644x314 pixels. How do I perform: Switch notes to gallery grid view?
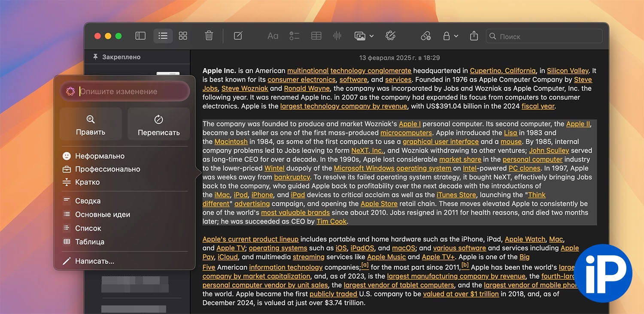pyautogui.click(x=183, y=36)
